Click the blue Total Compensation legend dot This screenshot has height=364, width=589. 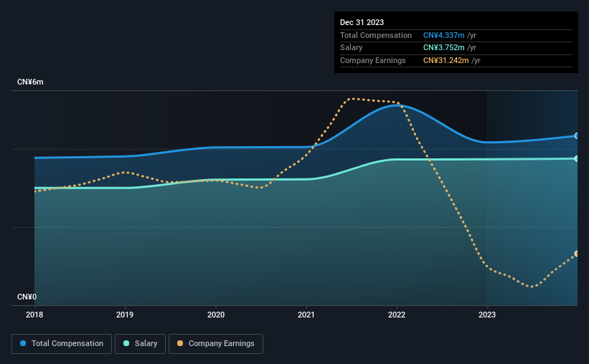tap(23, 343)
